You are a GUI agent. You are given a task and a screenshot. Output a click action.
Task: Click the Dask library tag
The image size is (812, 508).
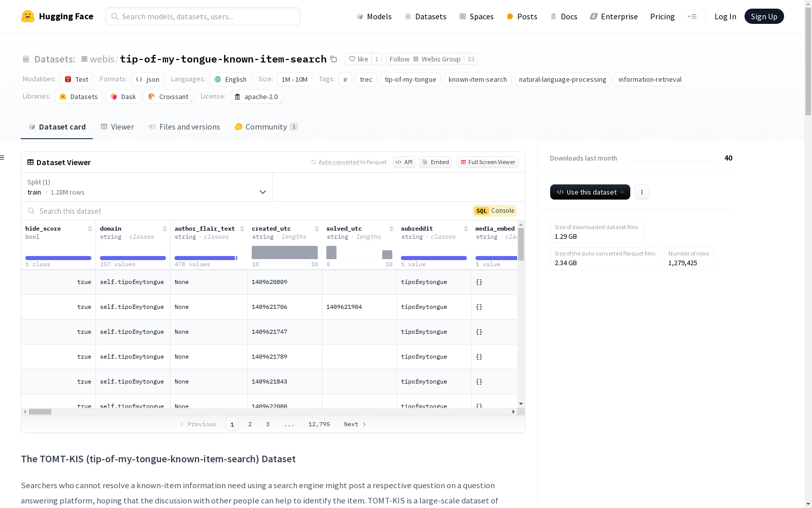[123, 97]
